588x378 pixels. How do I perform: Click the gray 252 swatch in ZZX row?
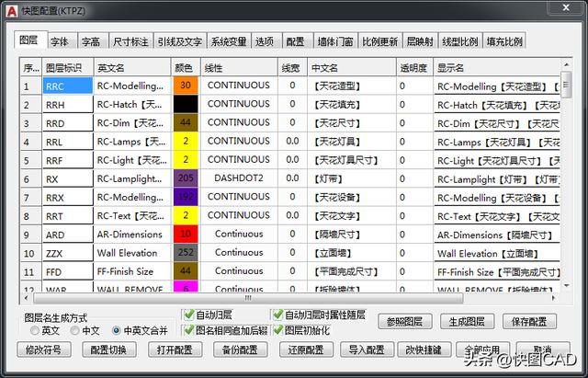pos(186,253)
